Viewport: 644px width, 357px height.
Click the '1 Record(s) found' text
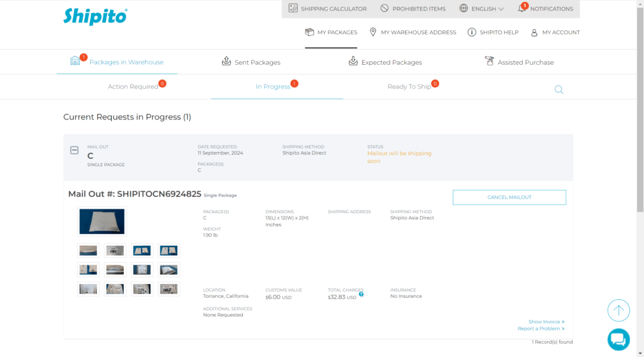click(552, 342)
